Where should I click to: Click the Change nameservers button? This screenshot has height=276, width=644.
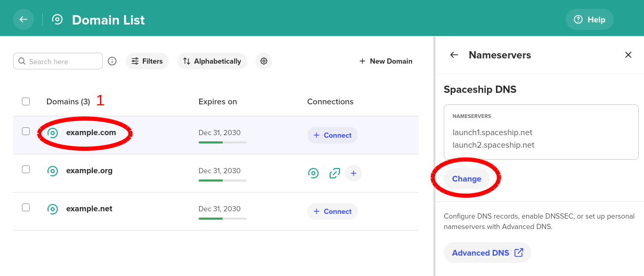point(466,179)
